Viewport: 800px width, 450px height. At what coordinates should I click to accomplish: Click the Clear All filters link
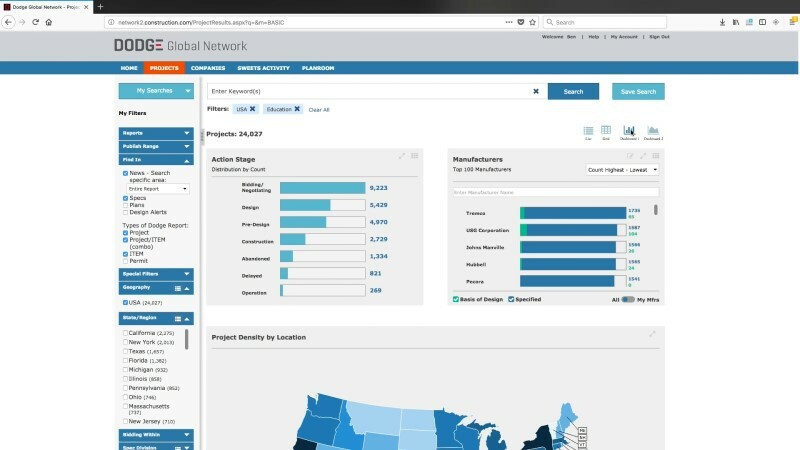[319, 109]
